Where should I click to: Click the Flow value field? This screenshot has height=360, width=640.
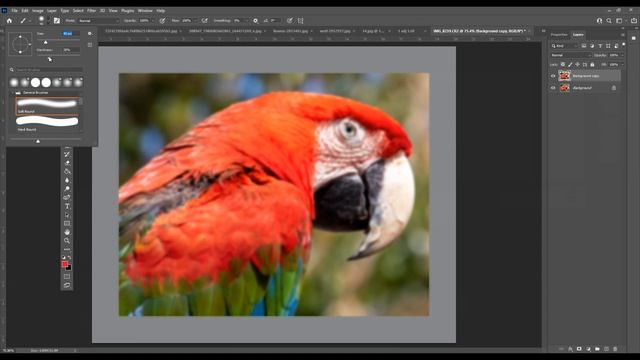pyautogui.click(x=188, y=20)
